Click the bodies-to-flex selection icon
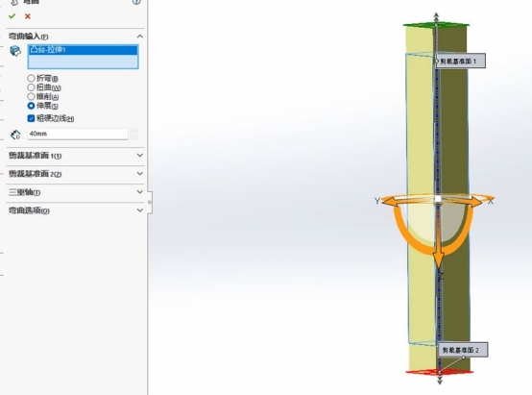The image size is (532, 395). coord(15,51)
